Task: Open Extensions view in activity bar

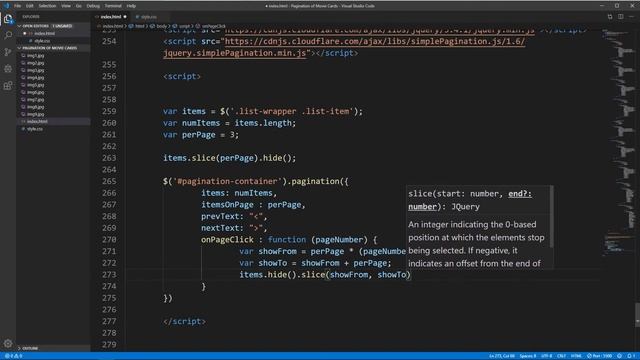Action: click(8, 85)
